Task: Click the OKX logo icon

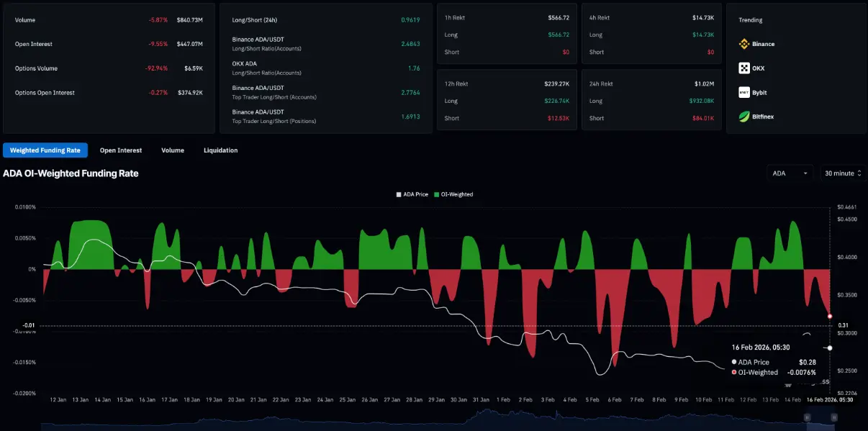Action: (x=744, y=68)
